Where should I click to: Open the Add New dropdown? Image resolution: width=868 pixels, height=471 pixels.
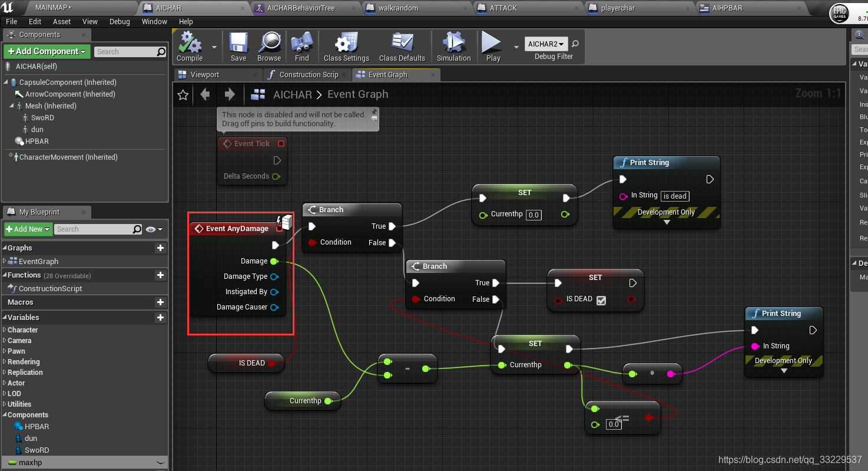pos(28,229)
